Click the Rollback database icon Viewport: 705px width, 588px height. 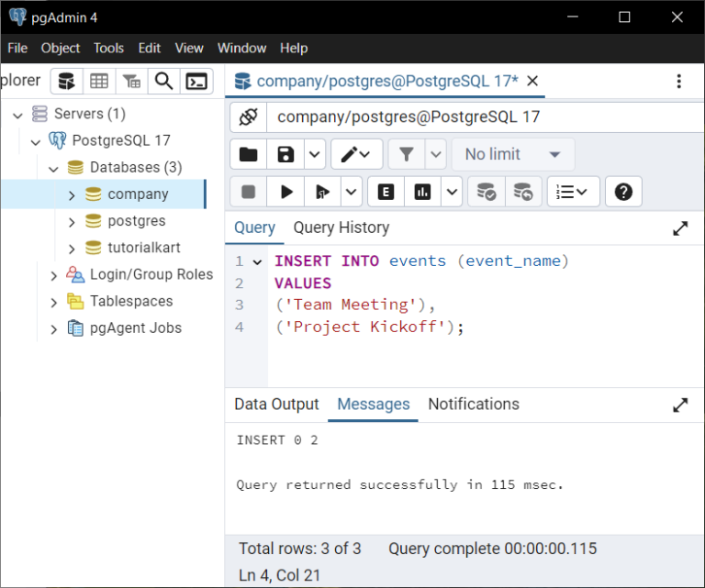[x=522, y=192]
